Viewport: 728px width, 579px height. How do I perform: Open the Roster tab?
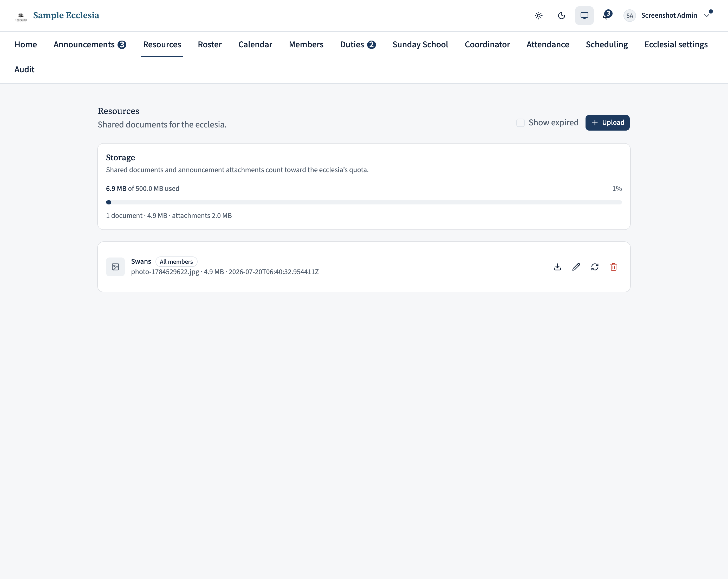210,44
